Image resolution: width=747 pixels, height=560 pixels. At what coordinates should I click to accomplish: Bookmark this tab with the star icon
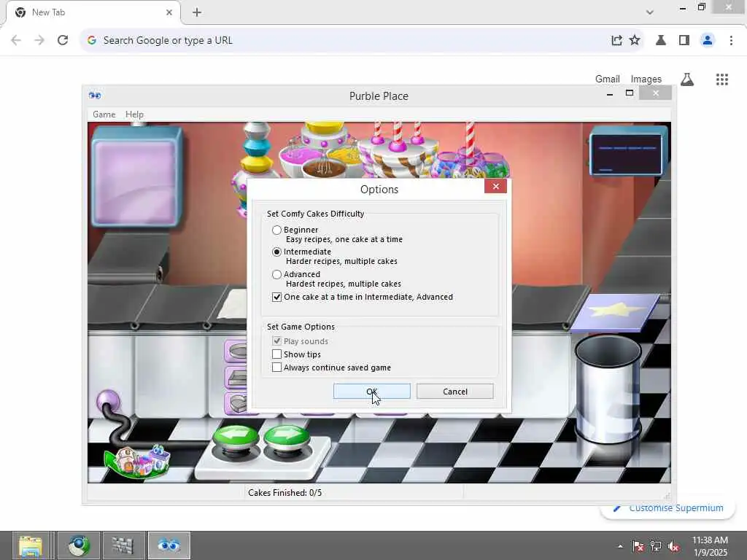pos(635,41)
